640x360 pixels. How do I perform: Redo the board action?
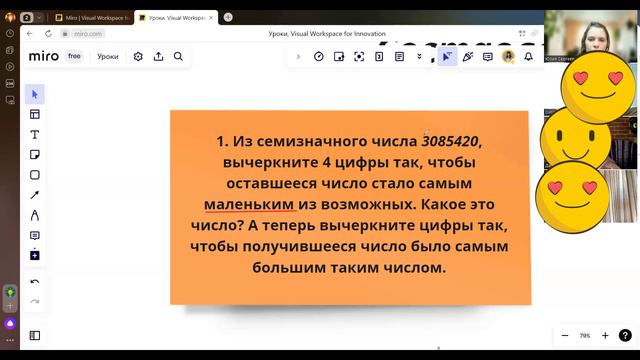(x=35, y=302)
